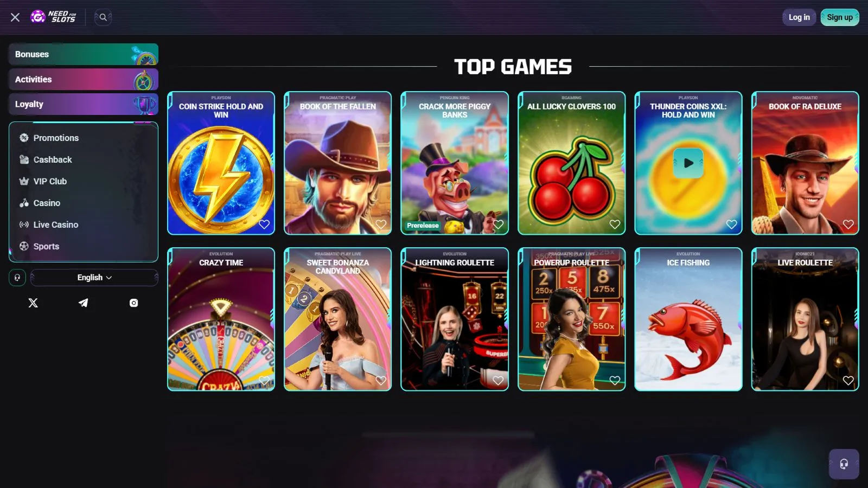Favorite Coin Strike Hold and Win game
The height and width of the screenshot is (488, 868).
[264, 224]
